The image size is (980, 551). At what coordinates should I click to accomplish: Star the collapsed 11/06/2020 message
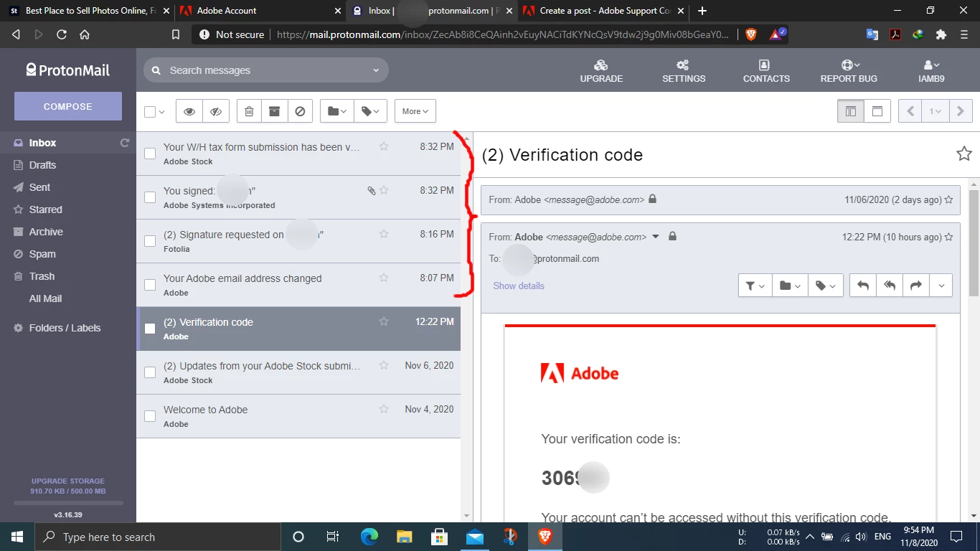[949, 199]
